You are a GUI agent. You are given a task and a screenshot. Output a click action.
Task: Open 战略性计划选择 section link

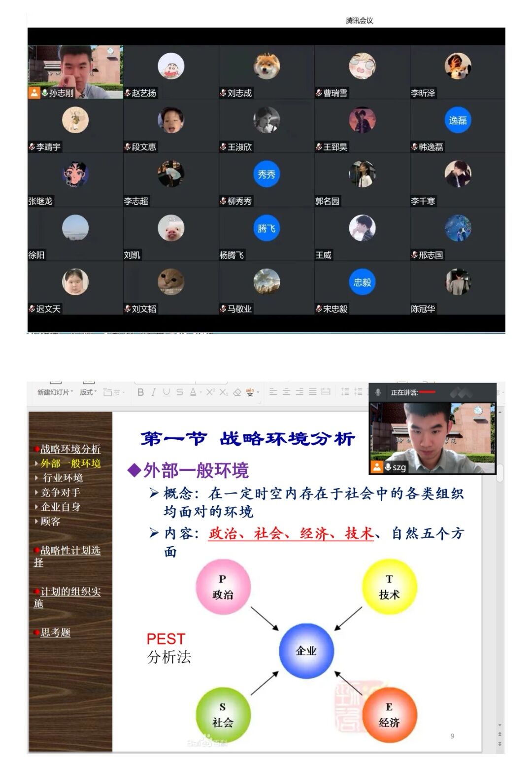pos(67,556)
